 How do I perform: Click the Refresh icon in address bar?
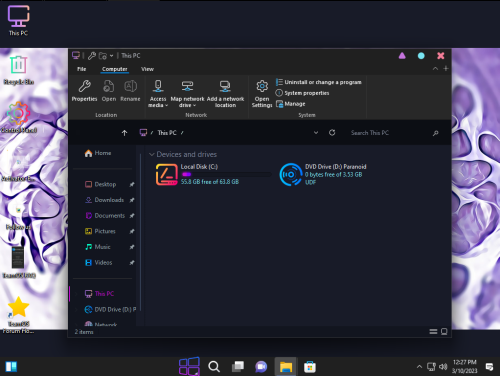[x=332, y=133]
